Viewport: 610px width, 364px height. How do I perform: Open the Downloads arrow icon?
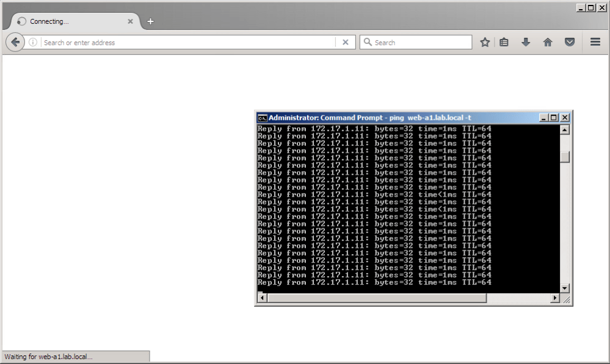tap(526, 42)
